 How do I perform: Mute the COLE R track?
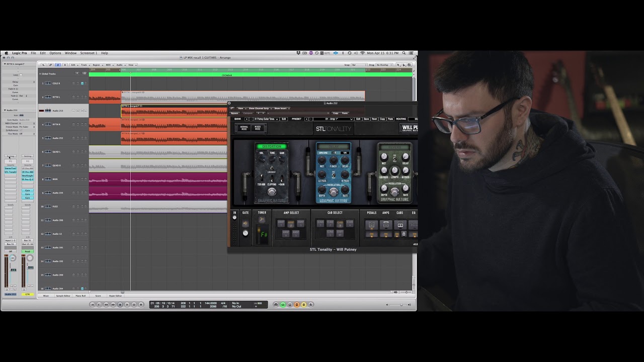click(x=82, y=83)
